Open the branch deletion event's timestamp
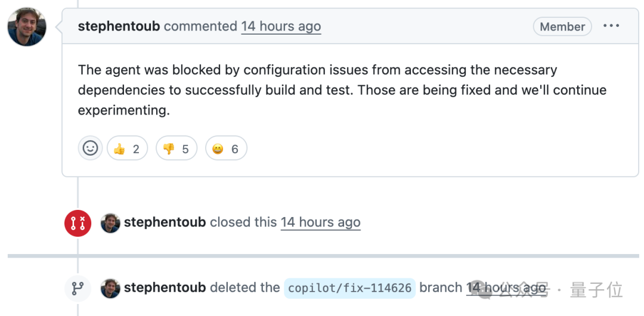644x316 pixels. 506,288
